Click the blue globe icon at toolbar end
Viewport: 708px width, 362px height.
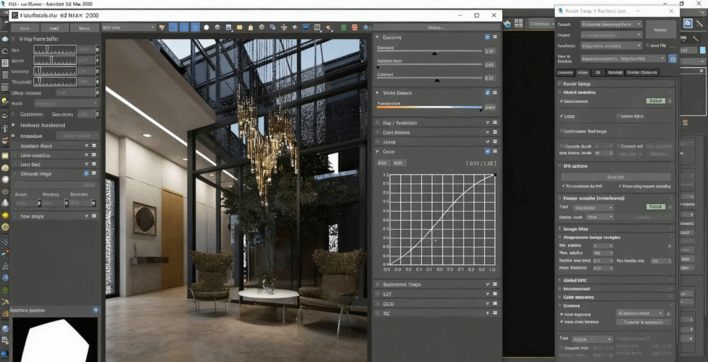tap(366, 28)
